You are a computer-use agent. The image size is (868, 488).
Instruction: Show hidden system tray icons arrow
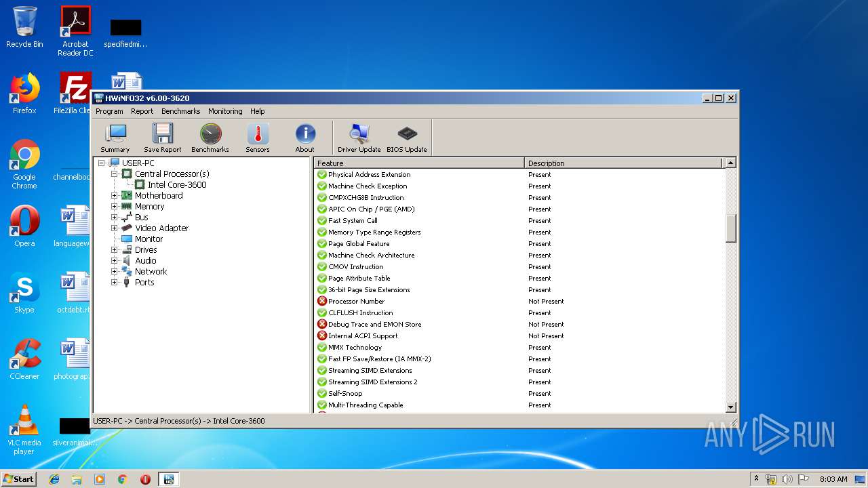click(x=756, y=479)
